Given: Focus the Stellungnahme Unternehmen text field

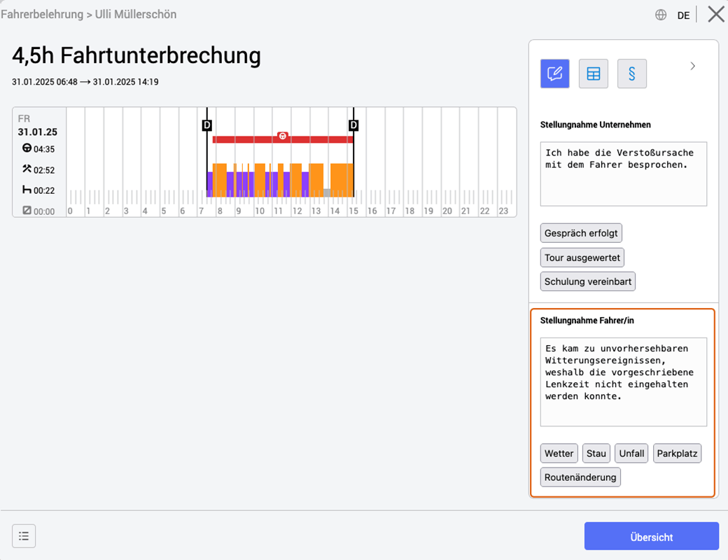Looking at the screenshot, I should tap(624, 174).
